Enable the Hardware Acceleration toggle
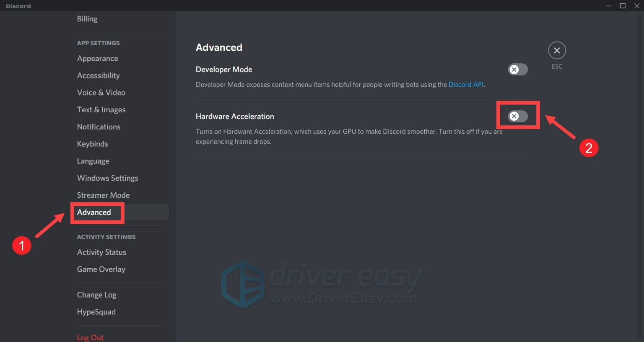Screen dimensions: 644x342 (x=517, y=116)
